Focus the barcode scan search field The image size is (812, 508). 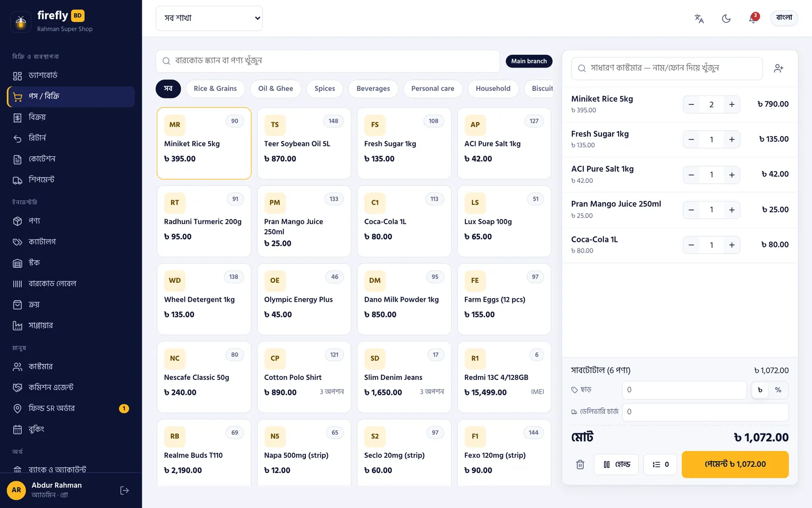point(328,61)
